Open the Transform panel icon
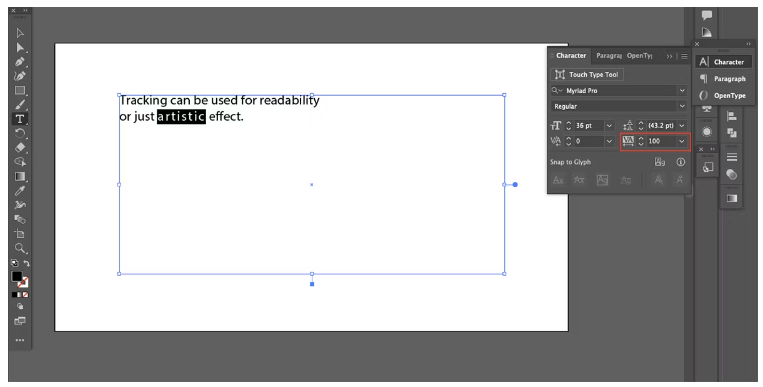Screen dimensions: 763x387 [x=708, y=167]
